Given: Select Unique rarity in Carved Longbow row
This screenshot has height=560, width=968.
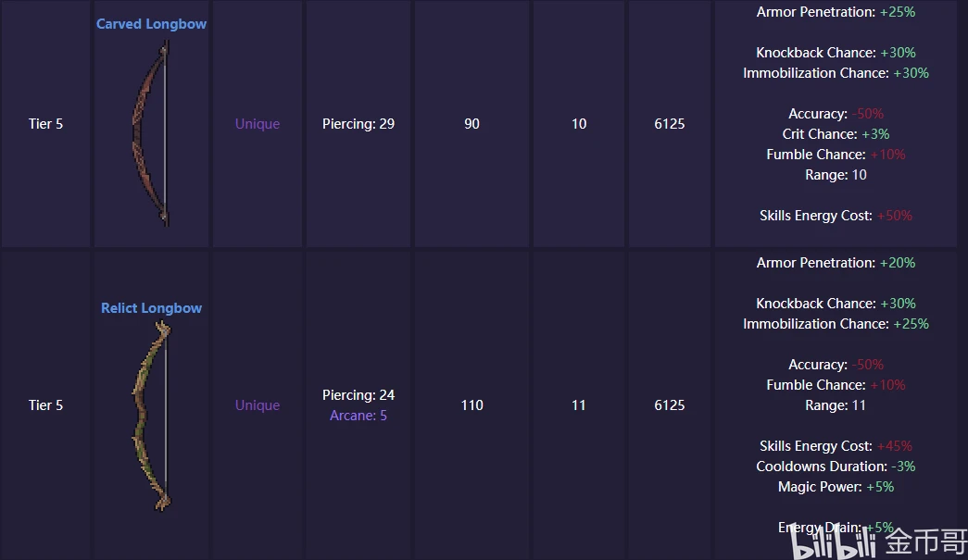Looking at the screenshot, I should coord(258,124).
